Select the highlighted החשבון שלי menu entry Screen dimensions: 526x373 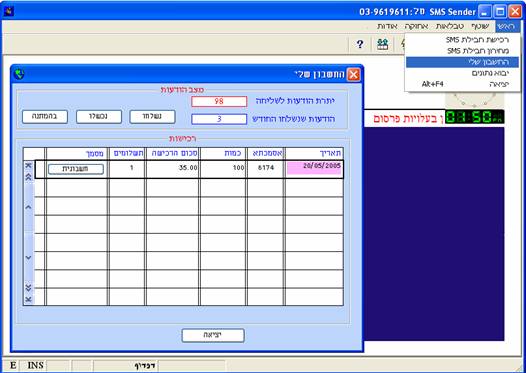(x=463, y=62)
